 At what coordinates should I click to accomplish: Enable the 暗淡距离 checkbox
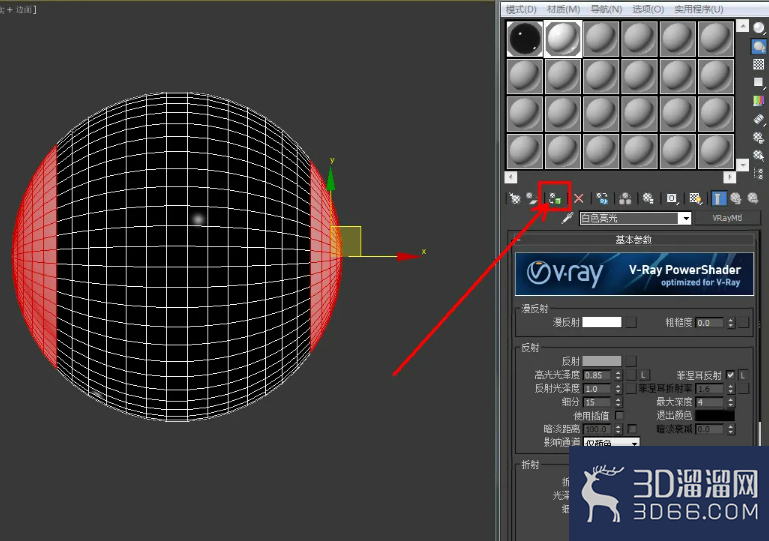632,429
